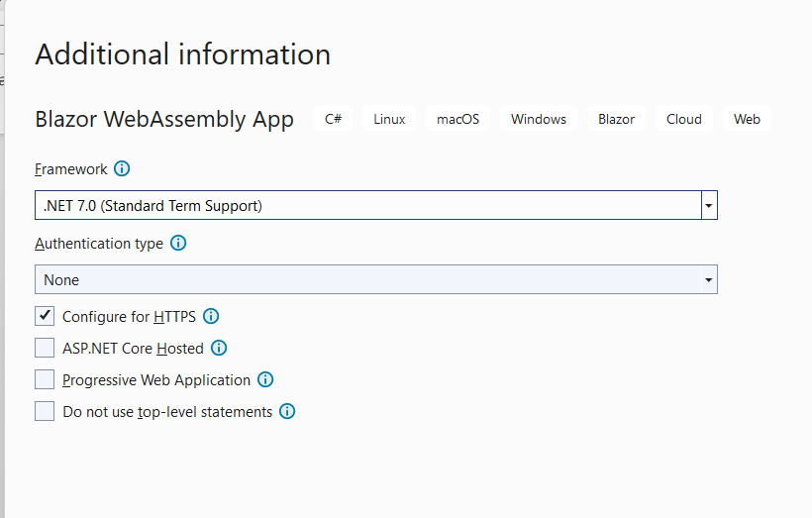Click the Linux tag

pos(389,119)
